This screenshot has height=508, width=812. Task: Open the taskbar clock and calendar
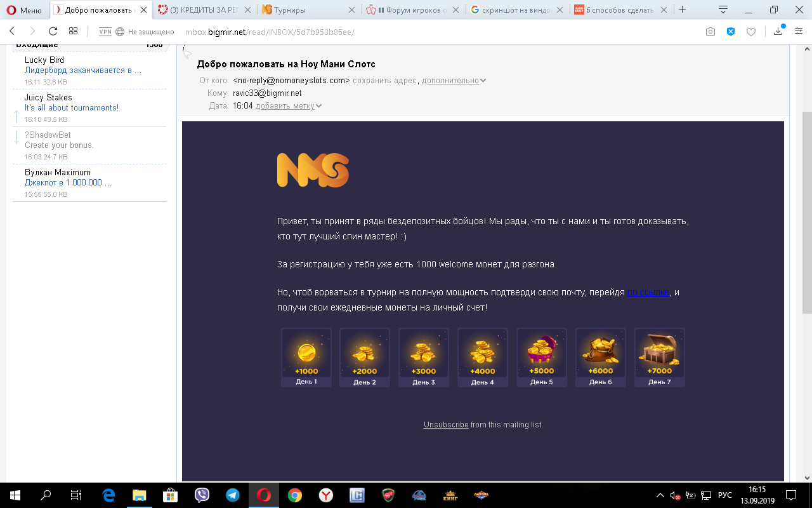tap(757, 495)
